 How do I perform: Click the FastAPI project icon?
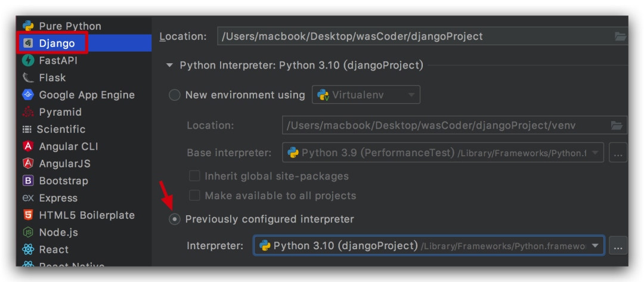pyautogui.click(x=27, y=60)
